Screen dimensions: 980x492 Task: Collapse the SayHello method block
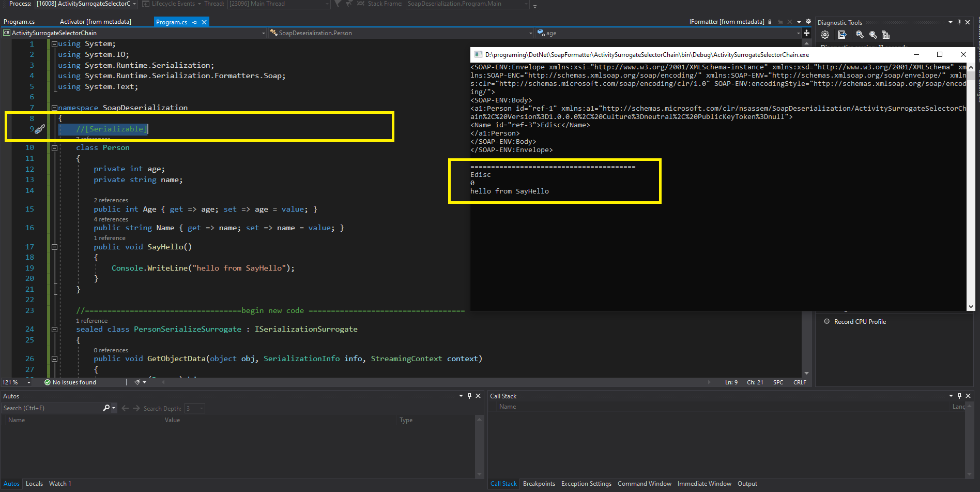click(54, 247)
